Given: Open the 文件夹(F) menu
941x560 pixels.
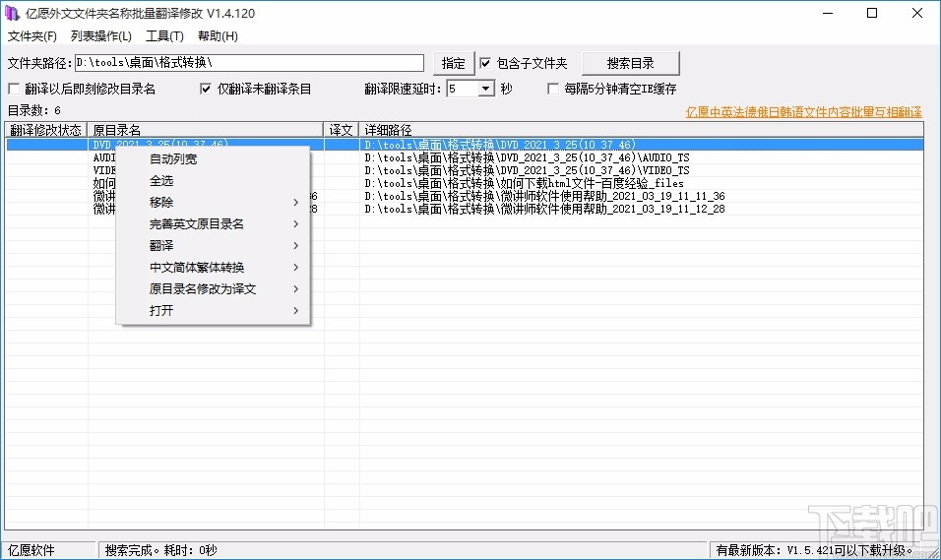Looking at the screenshot, I should 32,36.
